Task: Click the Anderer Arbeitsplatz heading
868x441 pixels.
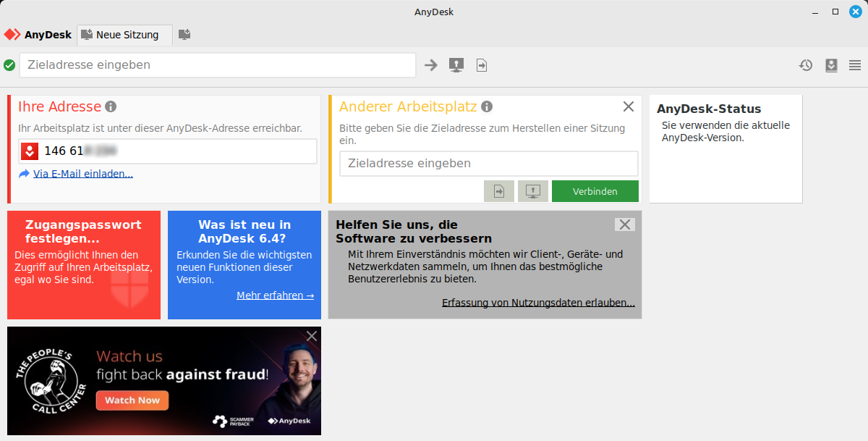Action: (x=408, y=106)
